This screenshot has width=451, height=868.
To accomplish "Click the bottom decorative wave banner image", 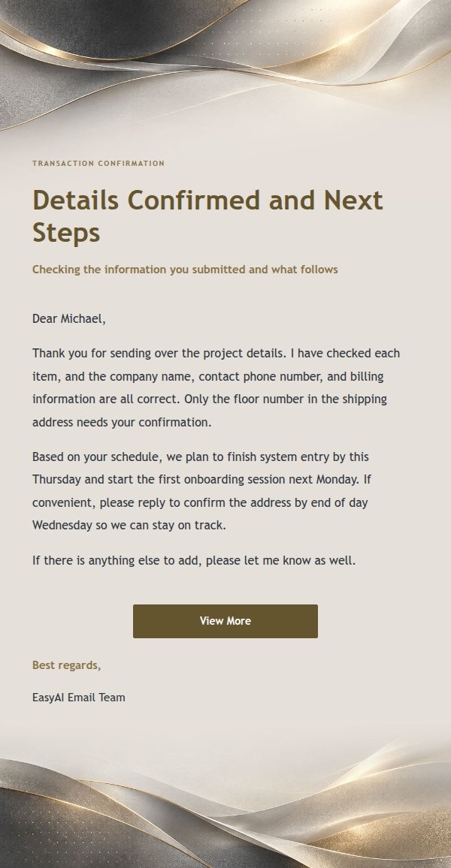I will pos(225,803).
